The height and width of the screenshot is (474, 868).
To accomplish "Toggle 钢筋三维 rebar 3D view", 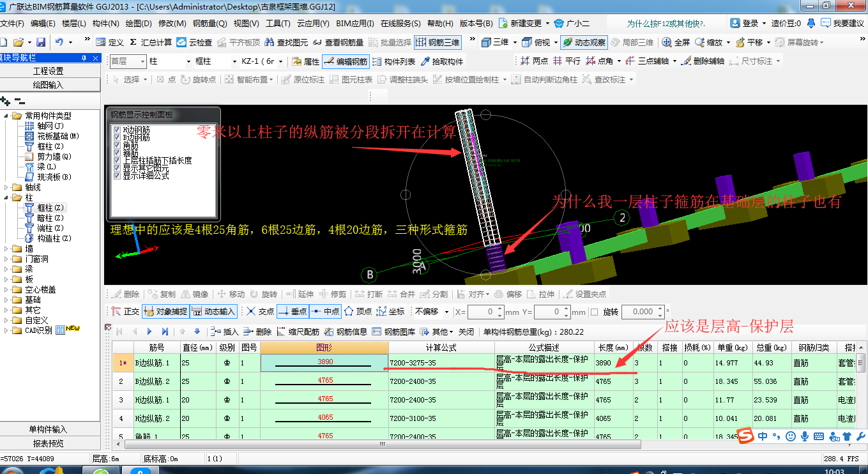I will tap(438, 42).
